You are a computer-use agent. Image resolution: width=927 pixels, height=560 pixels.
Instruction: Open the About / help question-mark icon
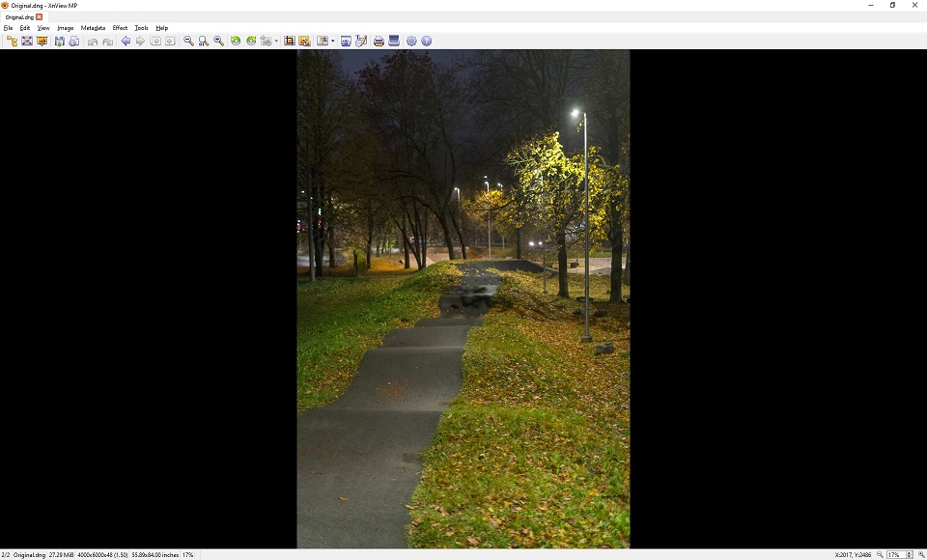[426, 41]
